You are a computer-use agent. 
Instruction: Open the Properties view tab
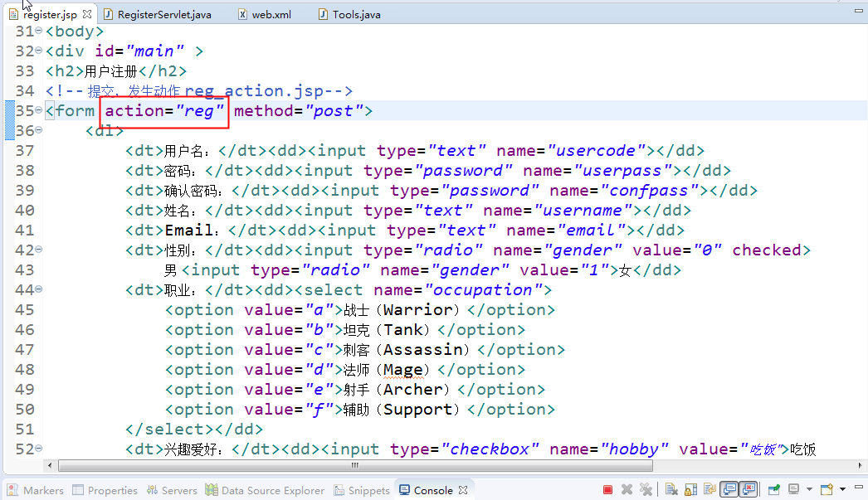(105, 490)
